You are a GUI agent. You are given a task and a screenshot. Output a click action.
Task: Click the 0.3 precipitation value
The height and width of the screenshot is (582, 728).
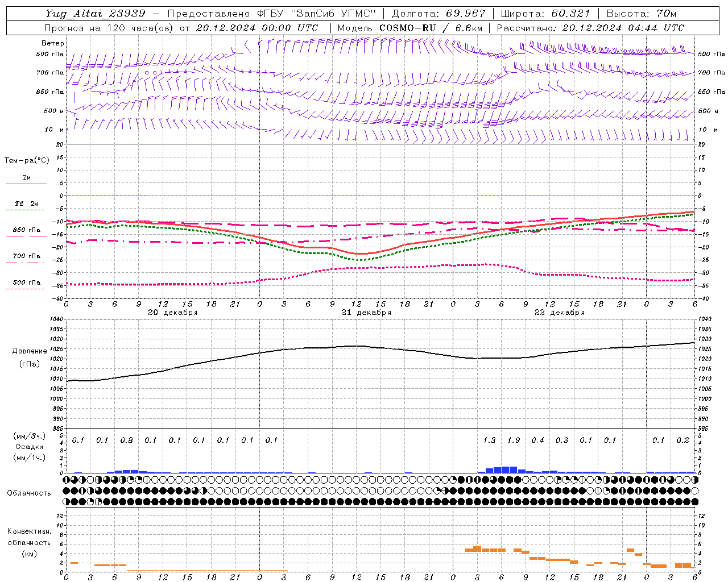tap(562, 440)
